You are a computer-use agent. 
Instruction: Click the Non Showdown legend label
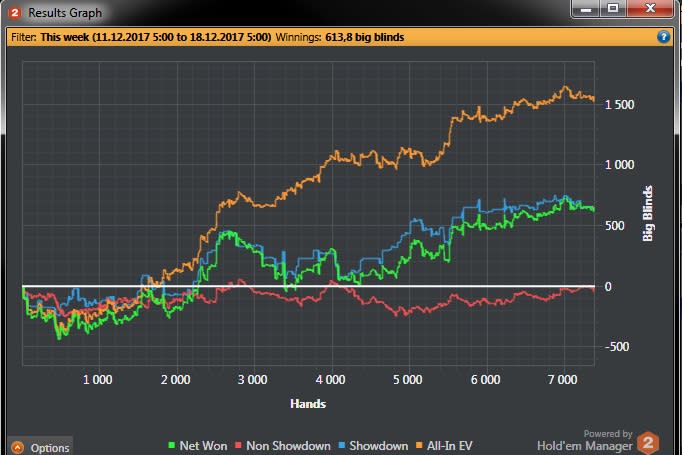coord(288,445)
